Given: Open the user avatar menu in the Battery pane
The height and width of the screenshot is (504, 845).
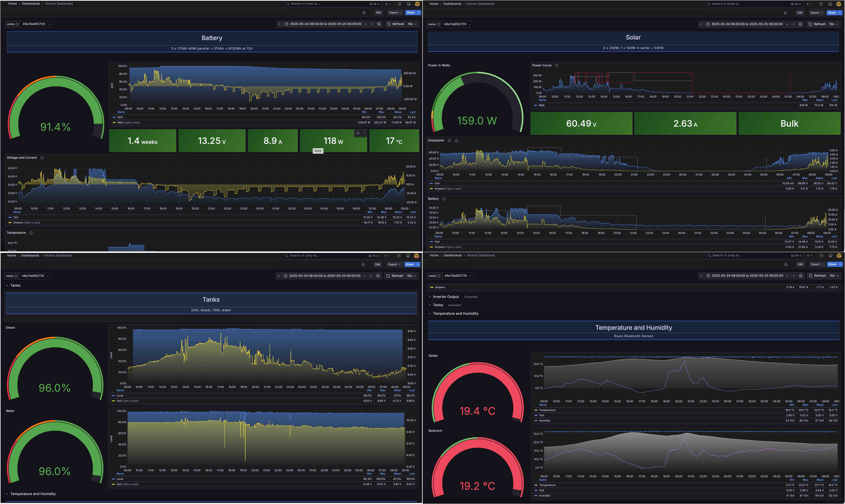Looking at the screenshot, I should point(417,4).
